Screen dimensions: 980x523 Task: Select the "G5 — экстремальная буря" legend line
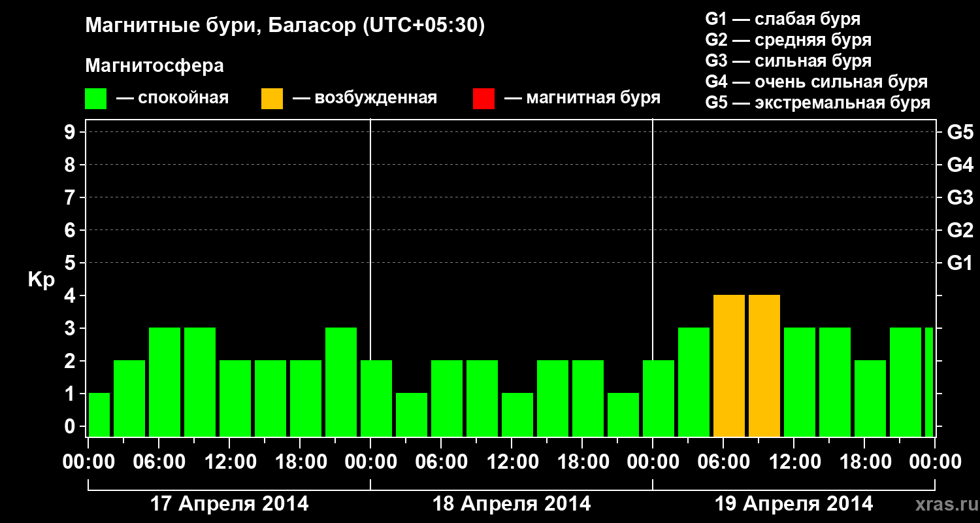(x=818, y=103)
